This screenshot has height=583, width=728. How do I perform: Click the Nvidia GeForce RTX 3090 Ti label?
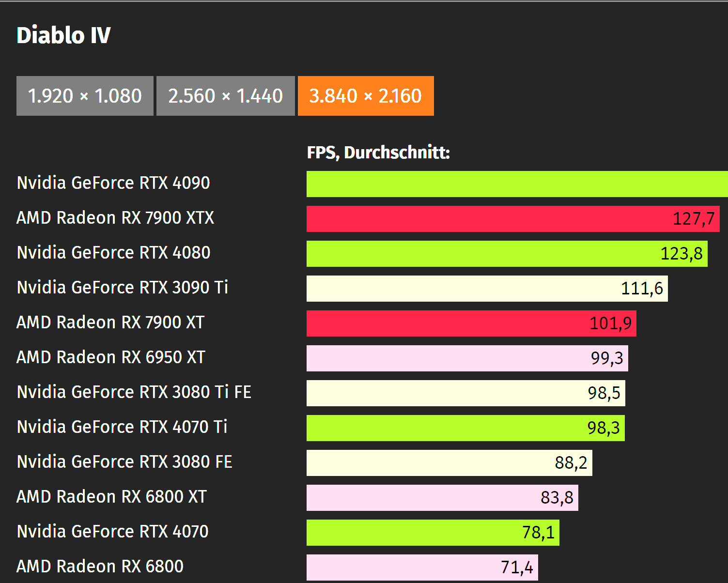pos(123,288)
